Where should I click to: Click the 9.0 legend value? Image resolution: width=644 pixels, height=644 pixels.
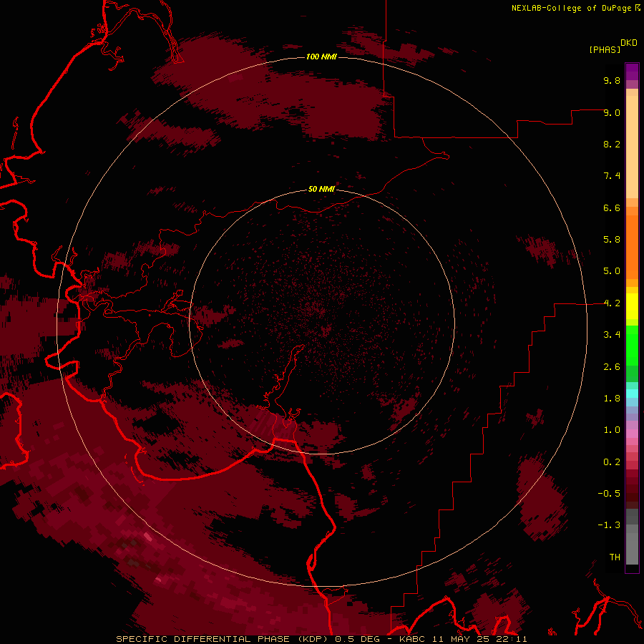[x=612, y=112]
